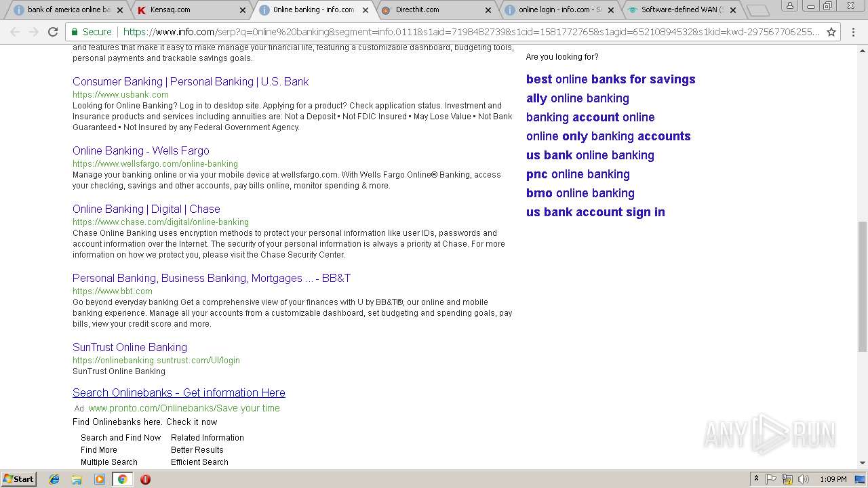Visit the www.pronto.com/Onlinebanks ad URL
The image size is (868, 488).
coord(184,408)
